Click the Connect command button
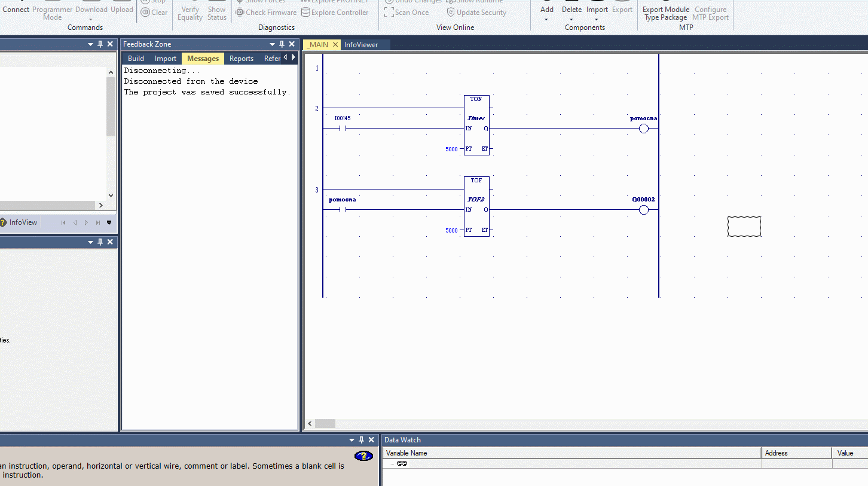Screen dimensions: 868x486 click(16, 10)
